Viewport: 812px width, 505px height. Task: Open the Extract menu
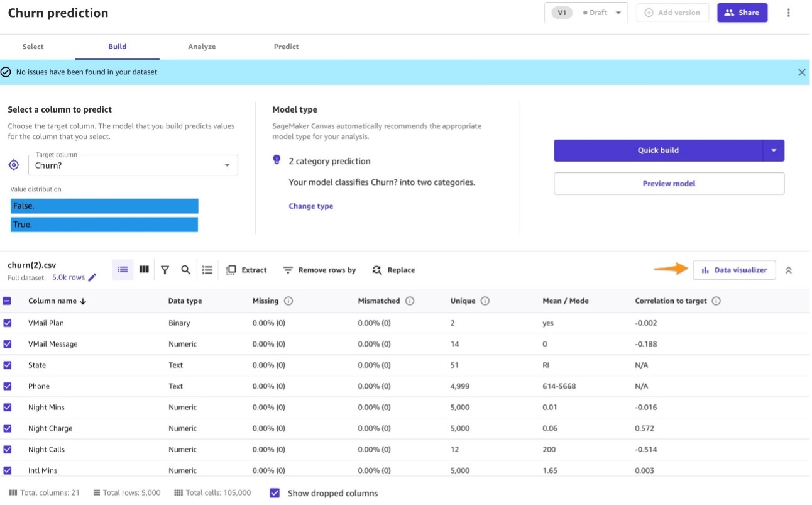click(x=246, y=270)
